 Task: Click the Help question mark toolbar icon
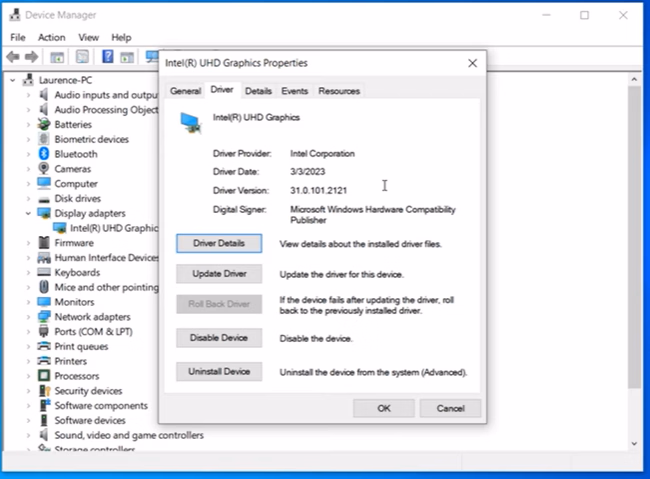pyautogui.click(x=108, y=56)
